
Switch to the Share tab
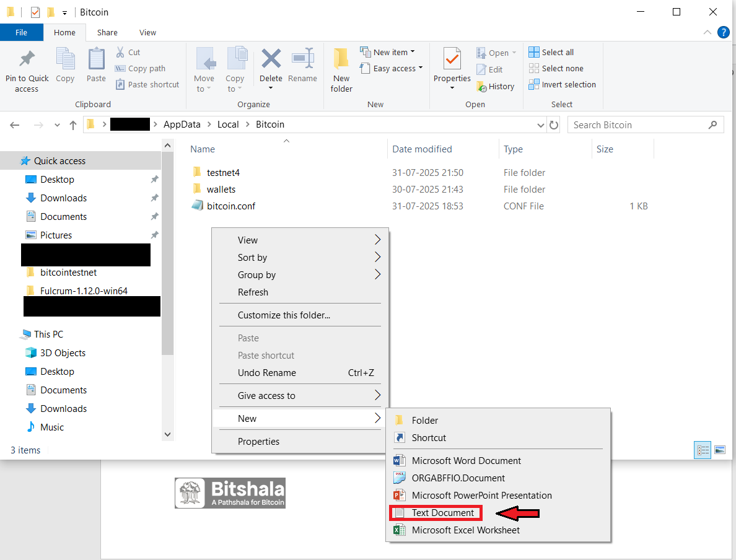[x=107, y=32]
